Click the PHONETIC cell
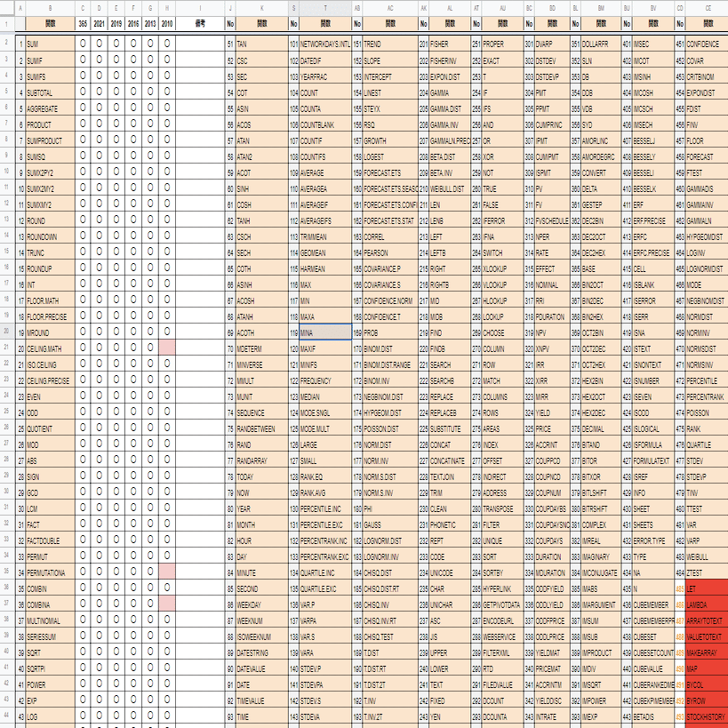The width and height of the screenshot is (728, 728). [x=450, y=524]
